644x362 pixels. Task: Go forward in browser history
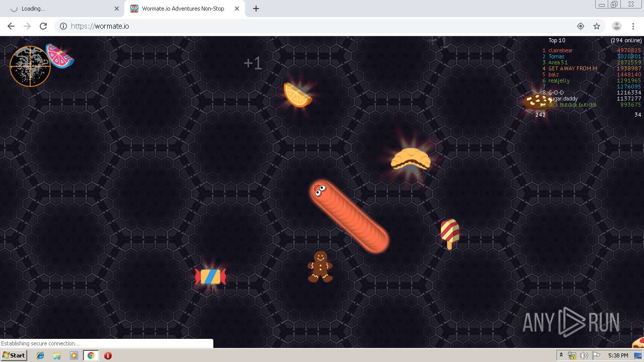click(27, 26)
